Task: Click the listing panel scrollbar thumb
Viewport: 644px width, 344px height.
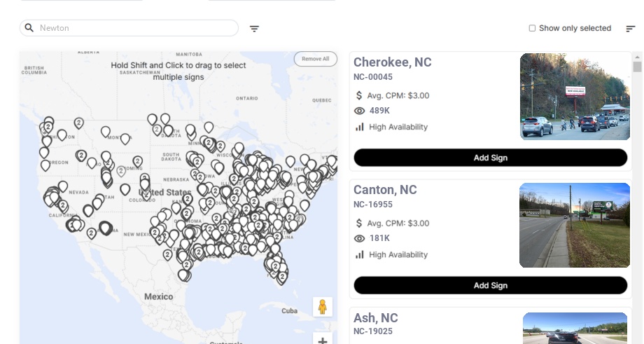Action: (637, 67)
